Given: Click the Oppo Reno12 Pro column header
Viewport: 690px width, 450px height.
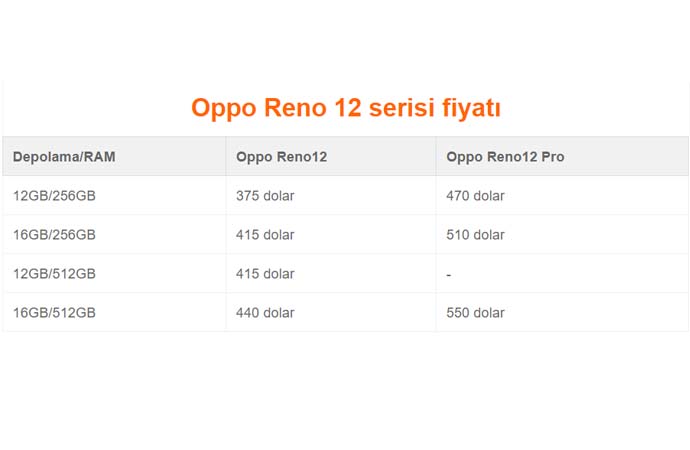Looking at the screenshot, I should (506, 157).
